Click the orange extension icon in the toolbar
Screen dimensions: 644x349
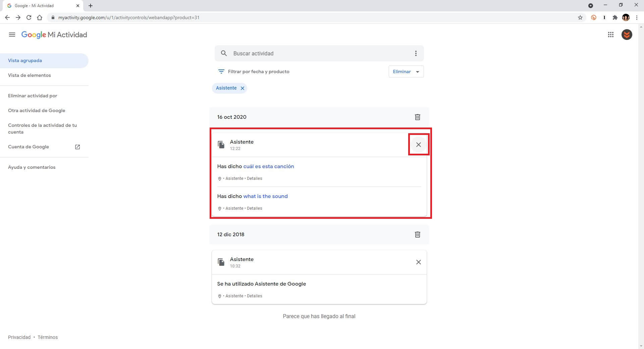pyautogui.click(x=594, y=17)
